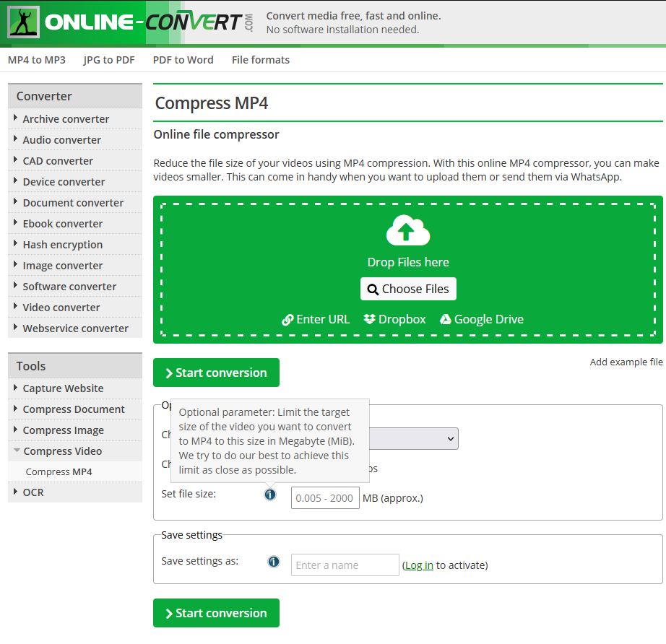
Task: Click the lower Start conversion button
Action: (x=216, y=613)
